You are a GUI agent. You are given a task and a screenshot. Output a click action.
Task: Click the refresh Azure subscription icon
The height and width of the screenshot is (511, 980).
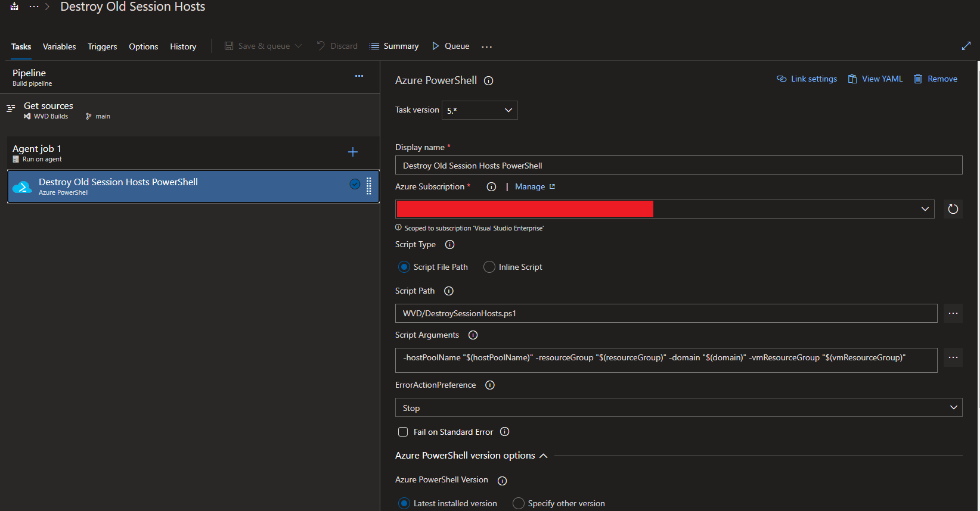[953, 209]
